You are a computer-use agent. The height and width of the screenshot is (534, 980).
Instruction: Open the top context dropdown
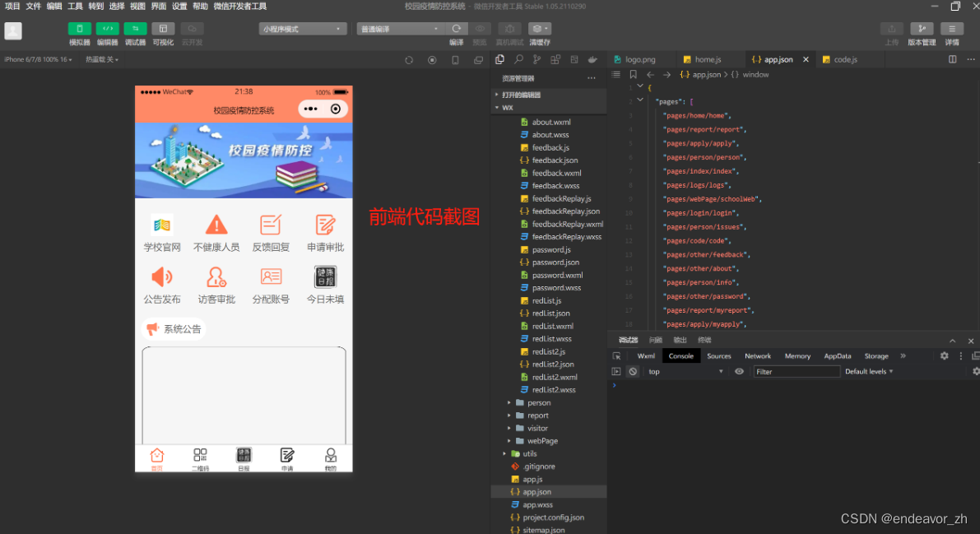[685, 371]
